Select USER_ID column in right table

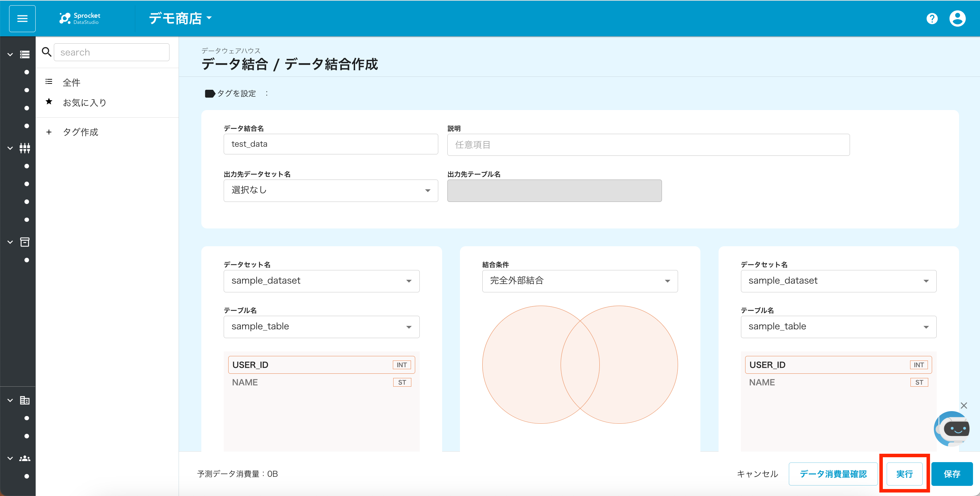(838, 365)
